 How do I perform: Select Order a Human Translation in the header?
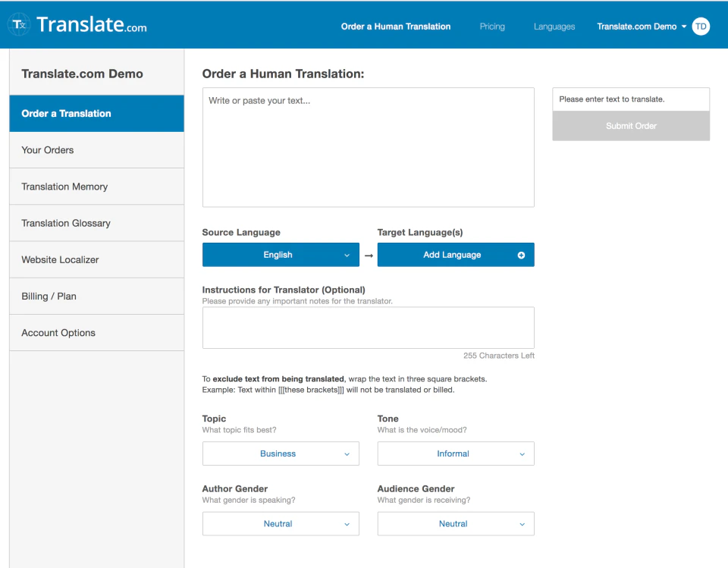396,27
